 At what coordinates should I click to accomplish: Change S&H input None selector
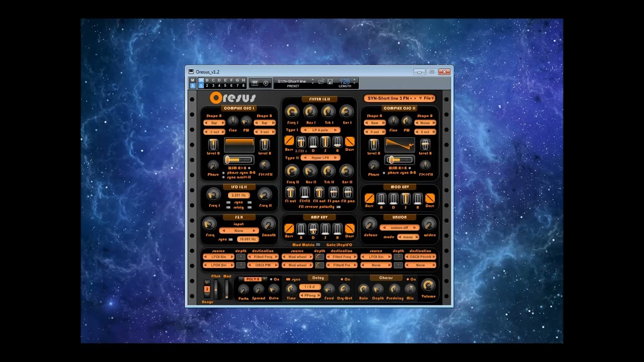pyautogui.click(x=239, y=231)
